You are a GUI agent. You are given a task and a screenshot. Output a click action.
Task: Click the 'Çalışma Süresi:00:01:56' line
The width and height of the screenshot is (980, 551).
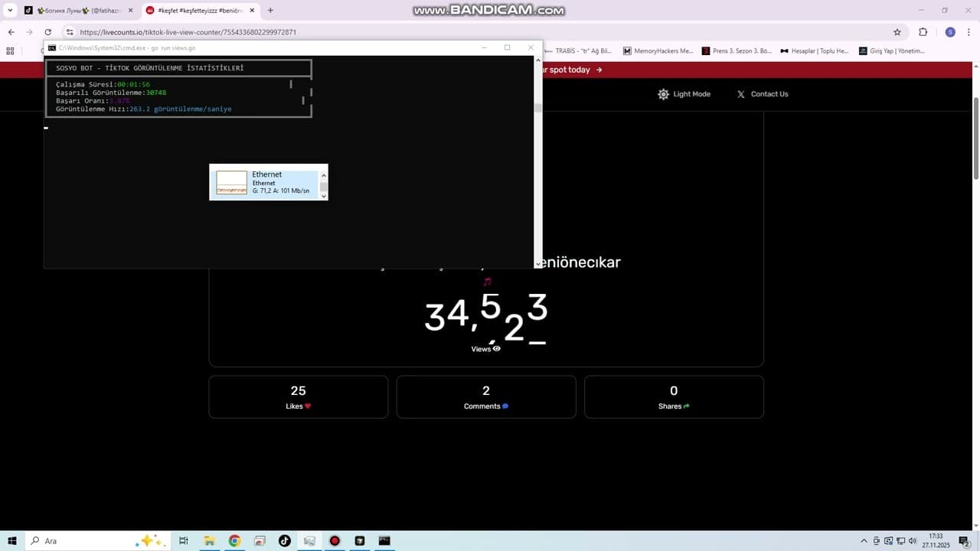click(103, 84)
